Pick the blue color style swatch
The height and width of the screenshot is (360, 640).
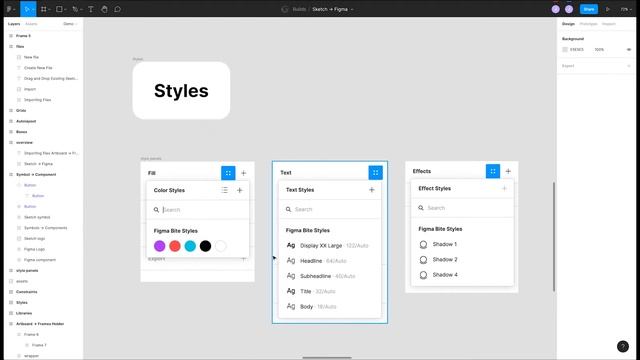pyautogui.click(x=190, y=246)
